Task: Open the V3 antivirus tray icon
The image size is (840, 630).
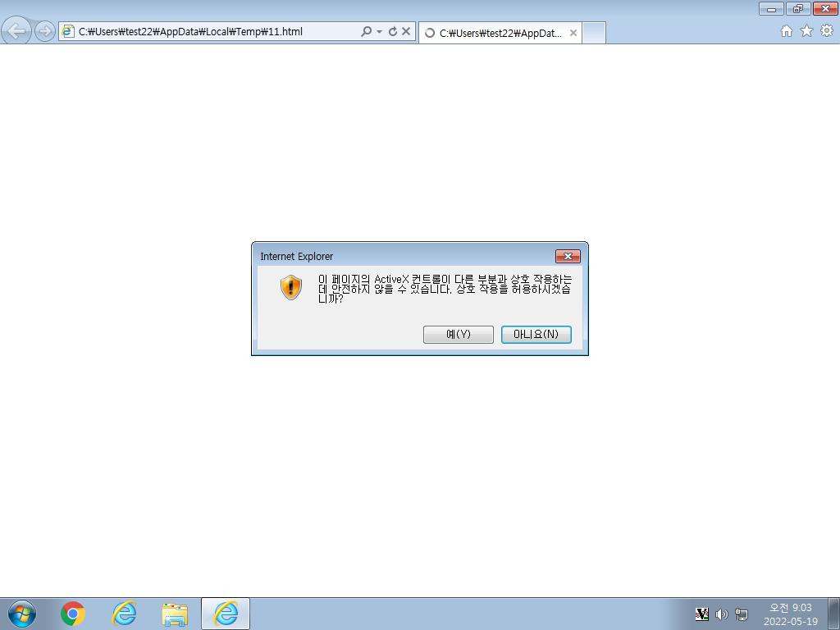Action: click(701, 614)
